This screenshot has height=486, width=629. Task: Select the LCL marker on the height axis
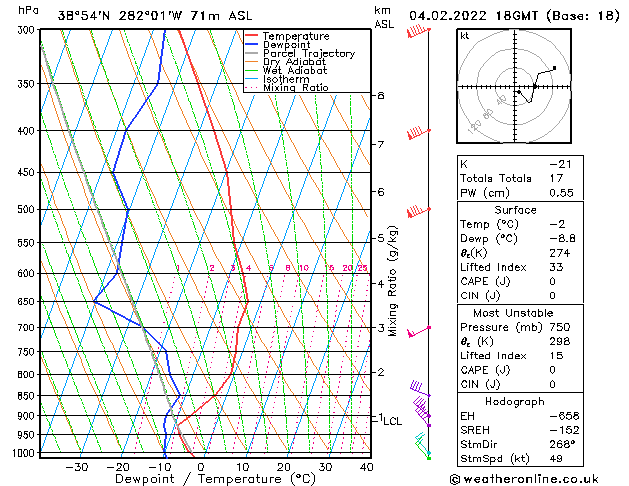click(x=392, y=421)
